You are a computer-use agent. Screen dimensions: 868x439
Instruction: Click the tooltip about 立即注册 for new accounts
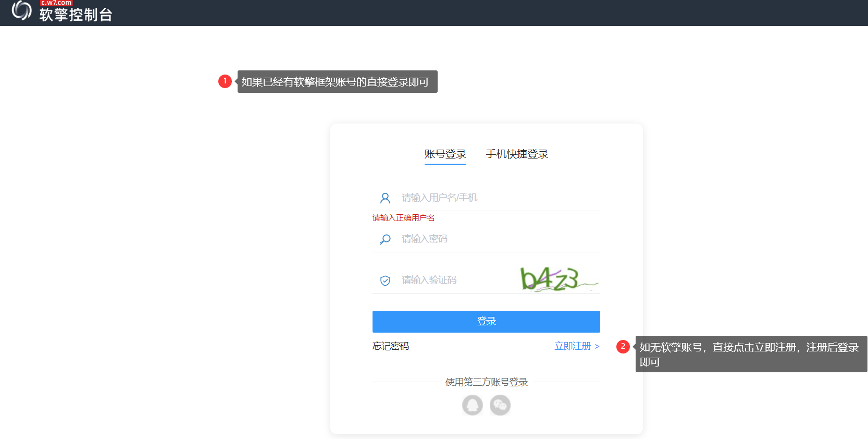(751, 354)
